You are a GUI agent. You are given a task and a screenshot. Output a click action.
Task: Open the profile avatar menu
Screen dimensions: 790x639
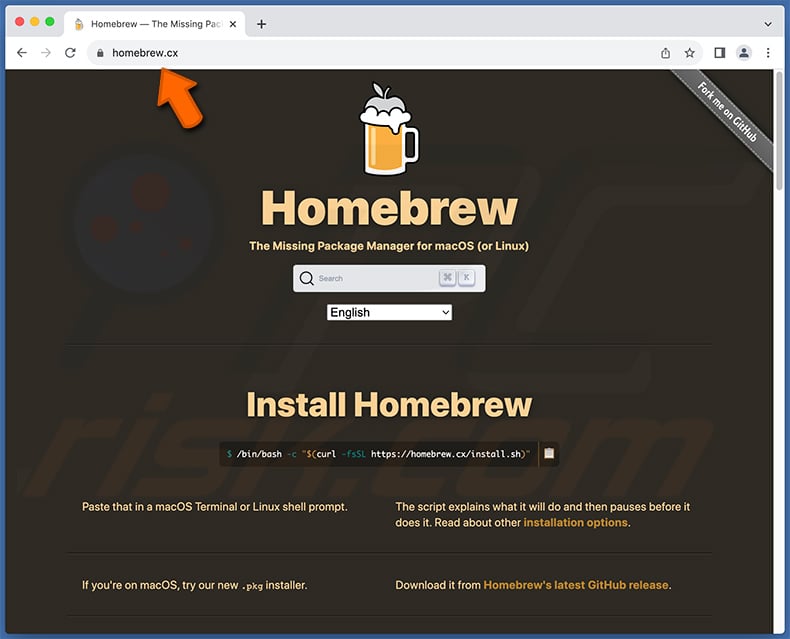pyautogui.click(x=744, y=52)
